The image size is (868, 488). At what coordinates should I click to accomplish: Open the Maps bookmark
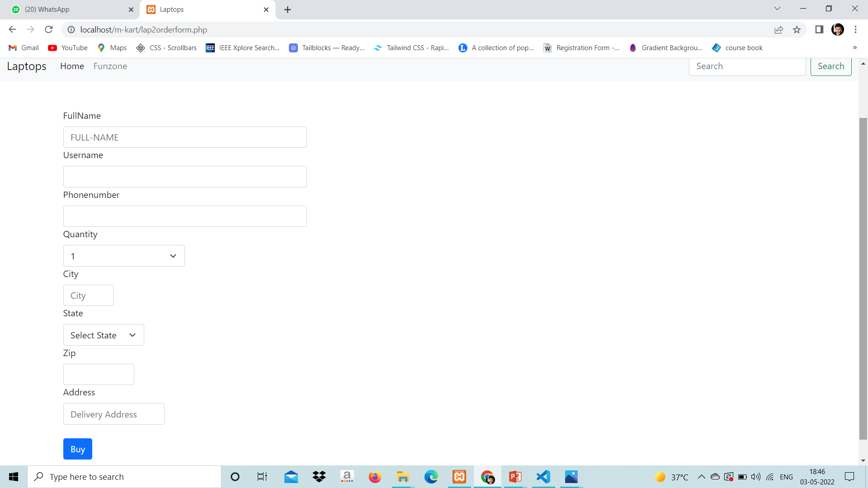pyautogui.click(x=111, y=47)
